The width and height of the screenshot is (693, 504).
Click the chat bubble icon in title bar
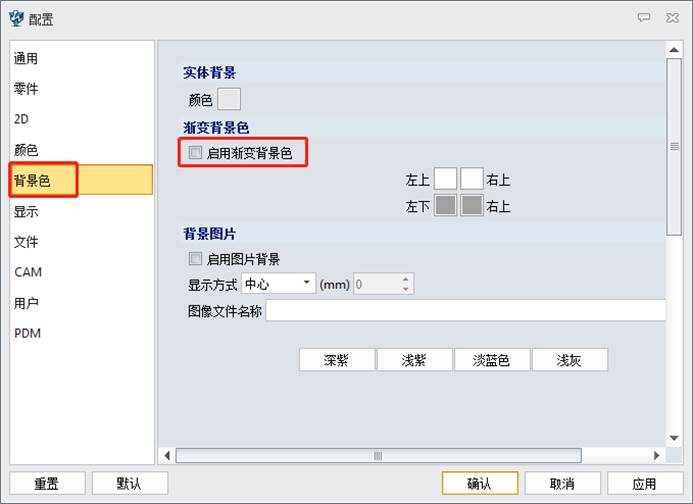click(644, 17)
